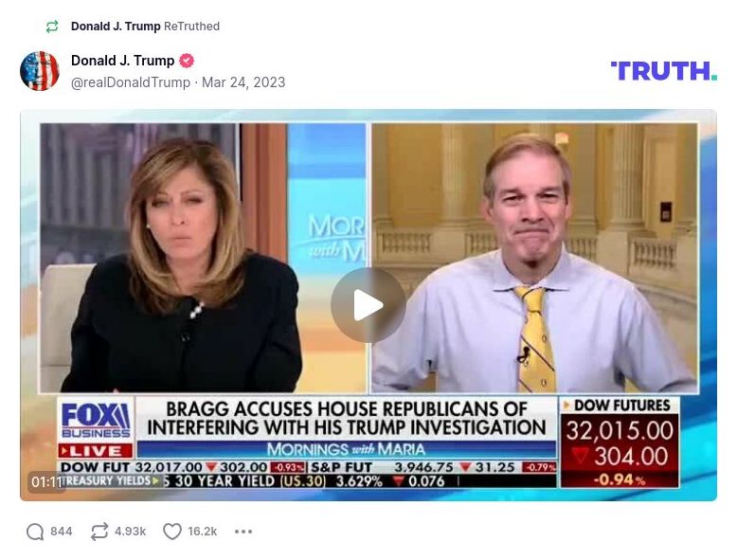737x560 pixels.
Task: Click the Dow Futures panel in video
Action: click(620, 443)
